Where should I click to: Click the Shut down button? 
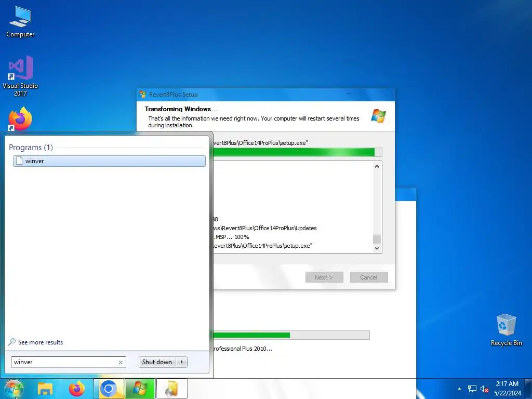coord(157,362)
